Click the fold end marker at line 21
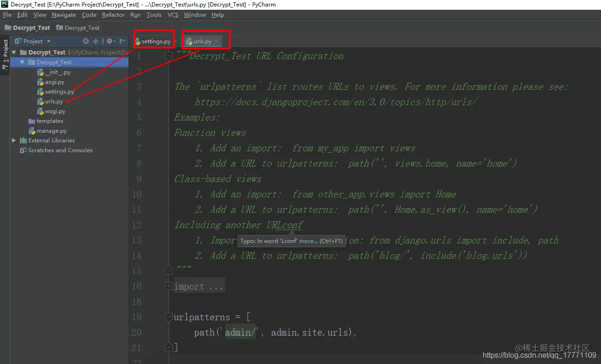This screenshot has height=364, width=601. 169,347
